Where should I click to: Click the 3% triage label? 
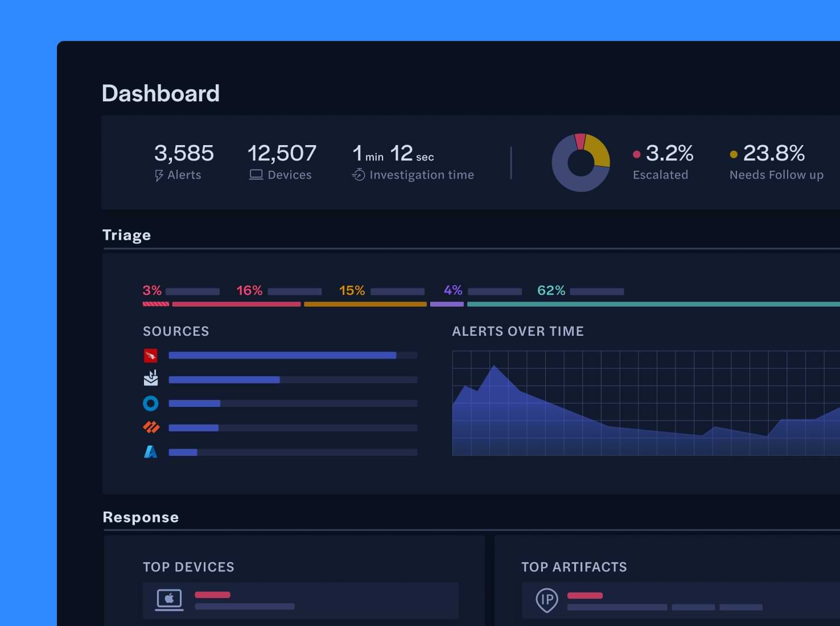pyautogui.click(x=152, y=290)
